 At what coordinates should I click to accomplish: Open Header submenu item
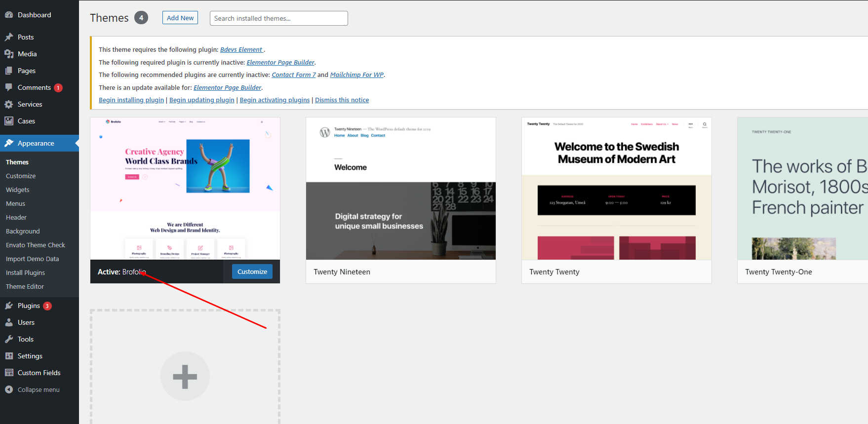(x=16, y=217)
